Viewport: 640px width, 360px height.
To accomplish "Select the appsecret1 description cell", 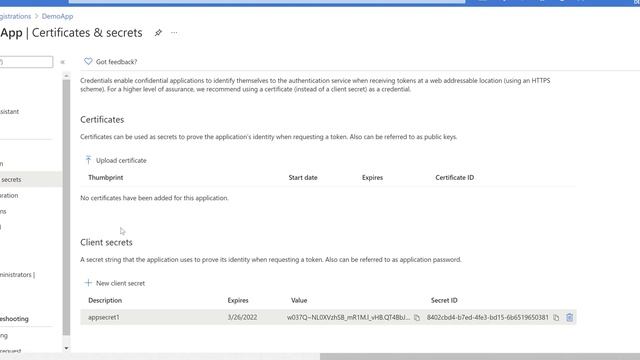I will pos(104,317).
